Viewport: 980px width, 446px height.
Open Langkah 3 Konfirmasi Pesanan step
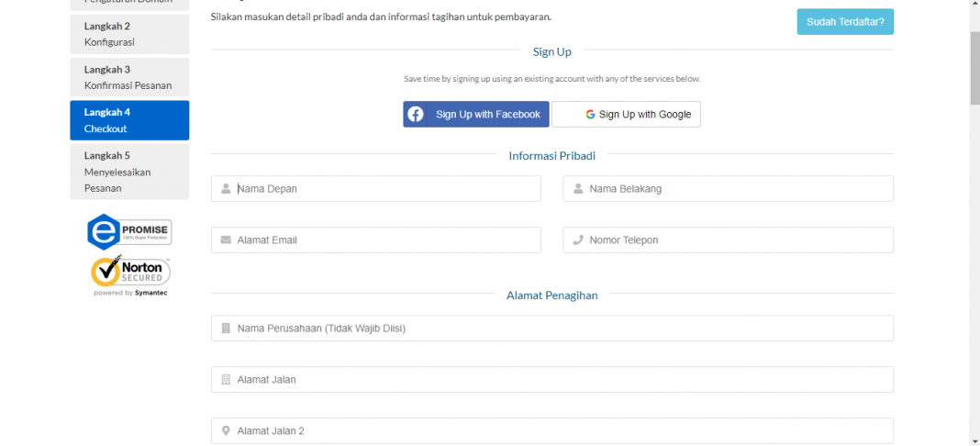129,77
